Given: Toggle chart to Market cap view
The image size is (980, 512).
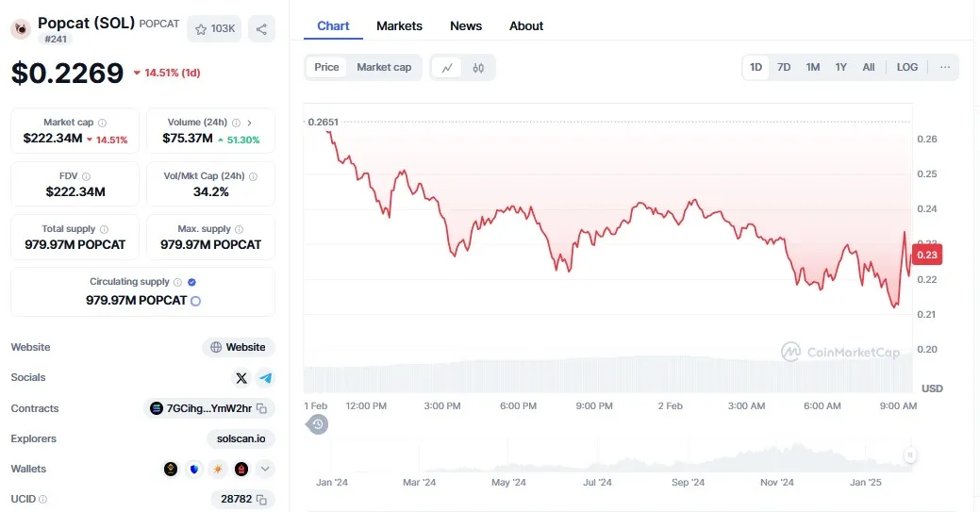Looking at the screenshot, I should 384,68.
